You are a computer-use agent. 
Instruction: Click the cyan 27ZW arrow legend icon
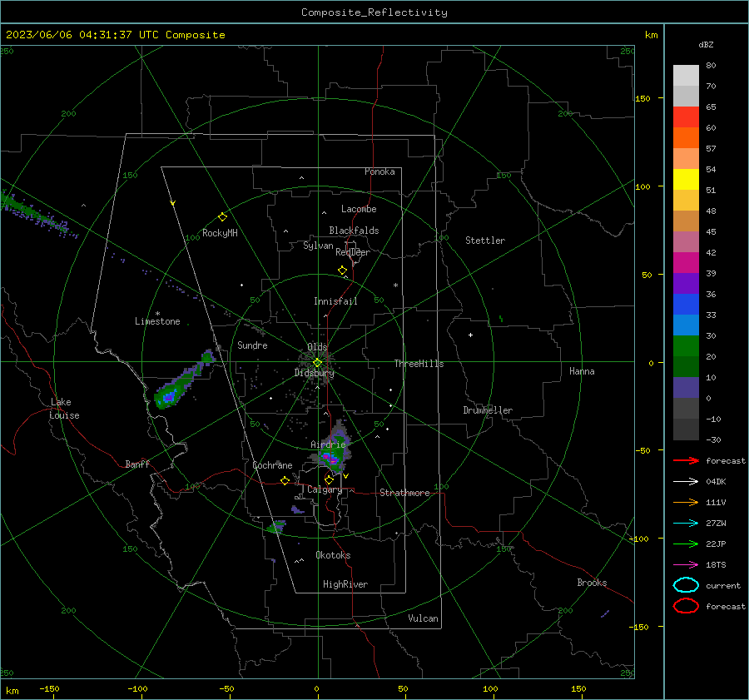point(686,524)
